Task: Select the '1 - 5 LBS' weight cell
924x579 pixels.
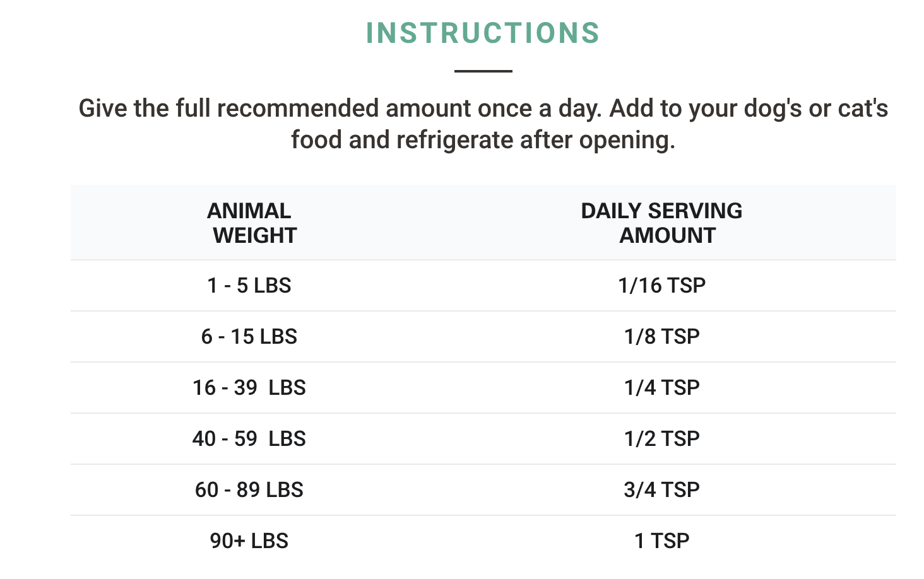Action: point(249,286)
